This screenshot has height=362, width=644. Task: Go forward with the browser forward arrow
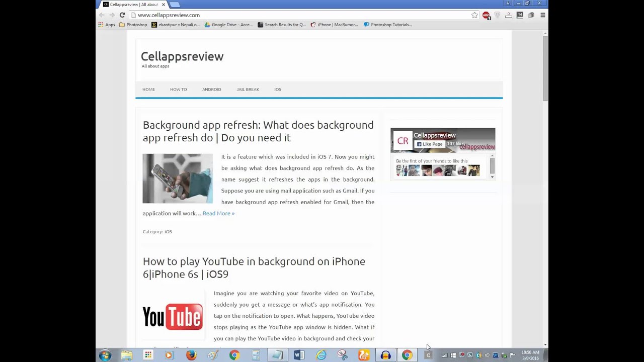point(112,15)
